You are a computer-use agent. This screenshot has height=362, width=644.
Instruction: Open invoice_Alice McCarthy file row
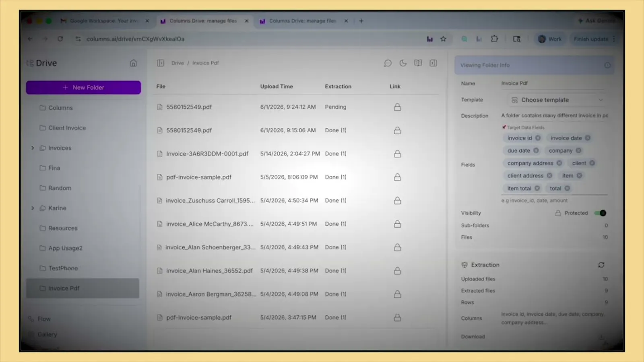point(296,224)
